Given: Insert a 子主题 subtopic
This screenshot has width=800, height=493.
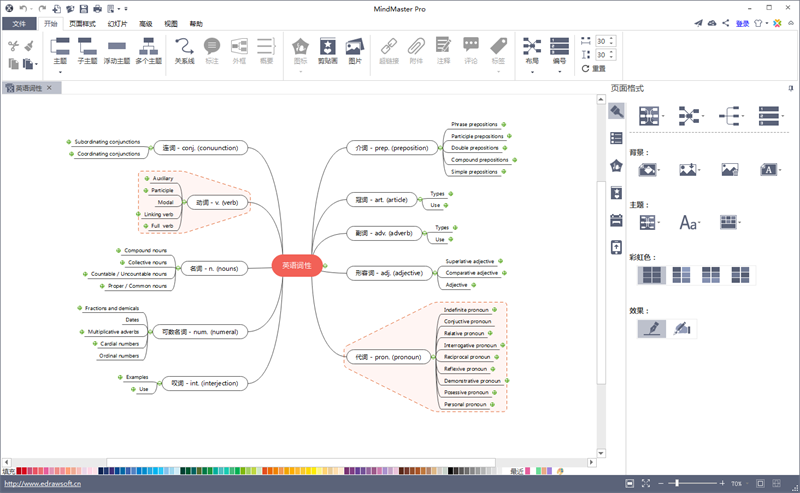Looking at the screenshot, I should pos(87,51).
